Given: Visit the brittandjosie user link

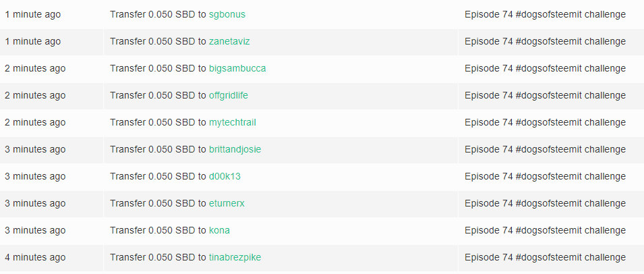Looking at the screenshot, I should pos(235,150).
